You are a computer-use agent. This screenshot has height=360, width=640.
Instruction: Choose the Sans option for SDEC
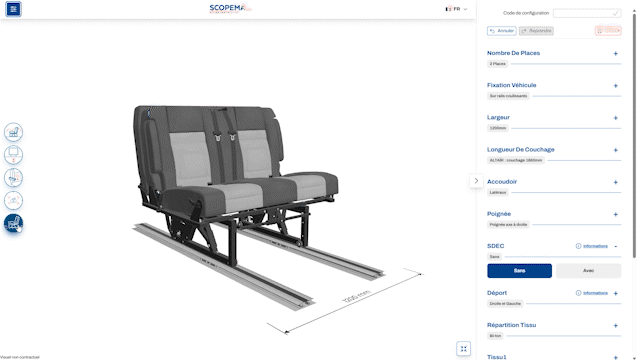click(x=519, y=271)
